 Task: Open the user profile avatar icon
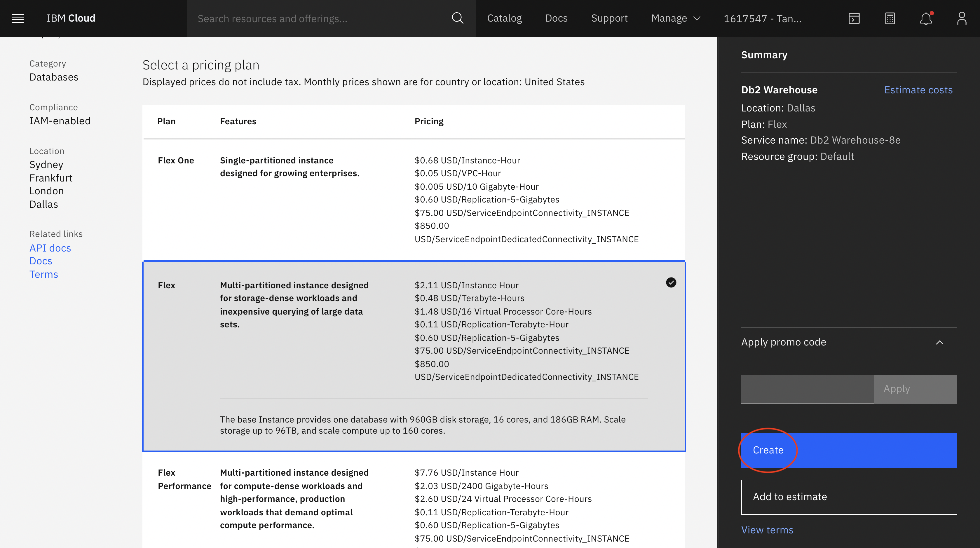(961, 18)
